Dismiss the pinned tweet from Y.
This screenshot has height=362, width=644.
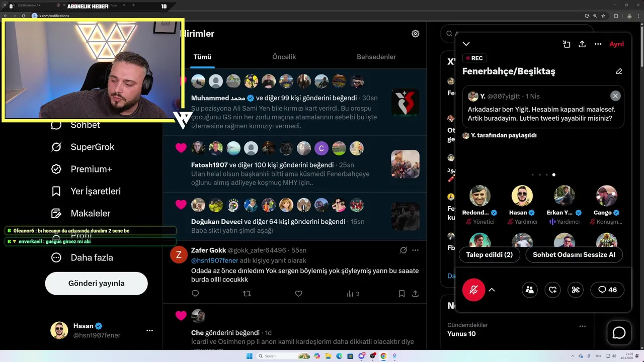pyautogui.click(x=615, y=96)
